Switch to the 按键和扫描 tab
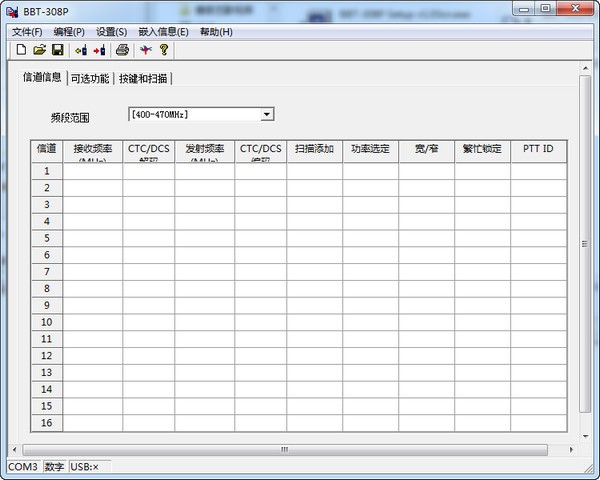600x480 pixels. pyautogui.click(x=144, y=78)
